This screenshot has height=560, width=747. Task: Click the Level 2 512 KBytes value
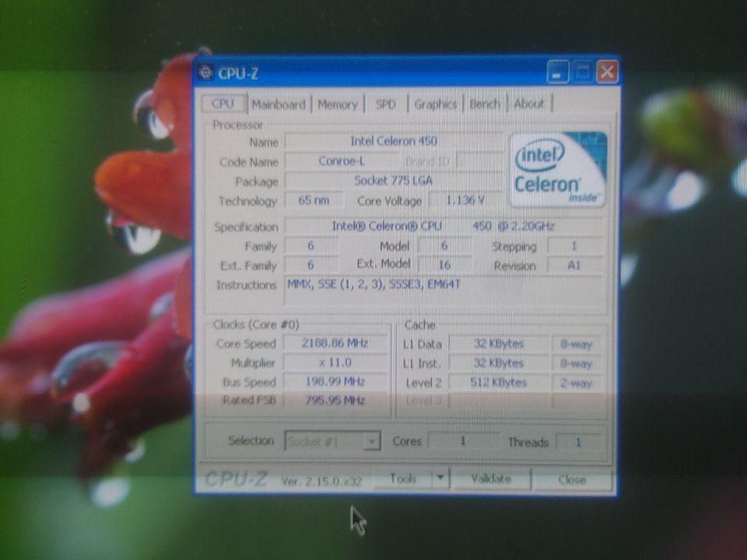click(499, 382)
